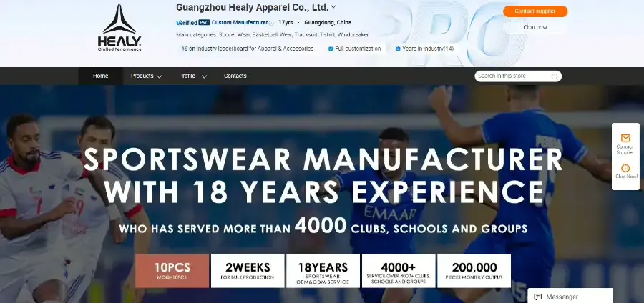The image size is (644, 303).
Task: Click the 17yrs text
Action: pyautogui.click(x=286, y=23)
